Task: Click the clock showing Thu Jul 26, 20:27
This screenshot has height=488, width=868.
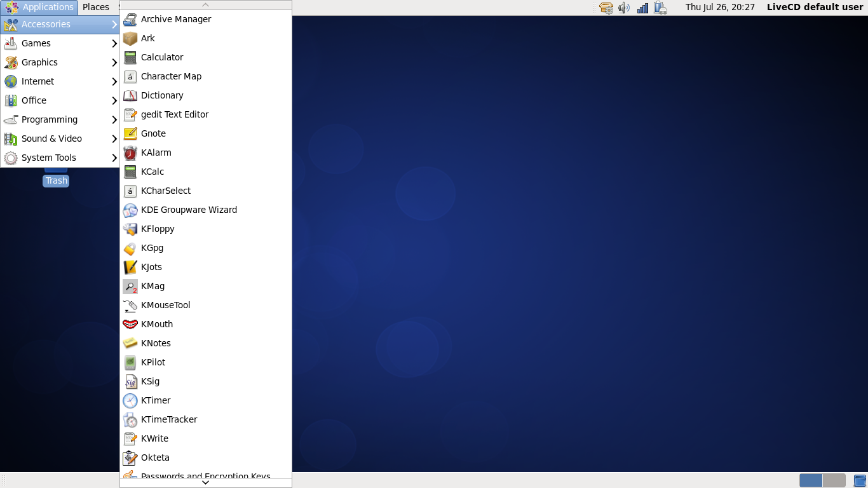Action: click(720, 8)
